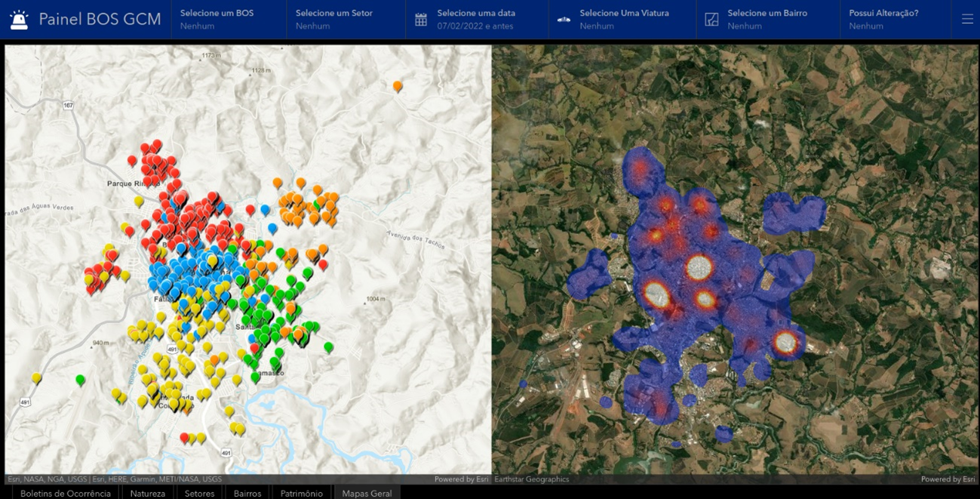Image resolution: width=980 pixels, height=499 pixels.
Task: Click the patrol car icon
Action: click(564, 20)
